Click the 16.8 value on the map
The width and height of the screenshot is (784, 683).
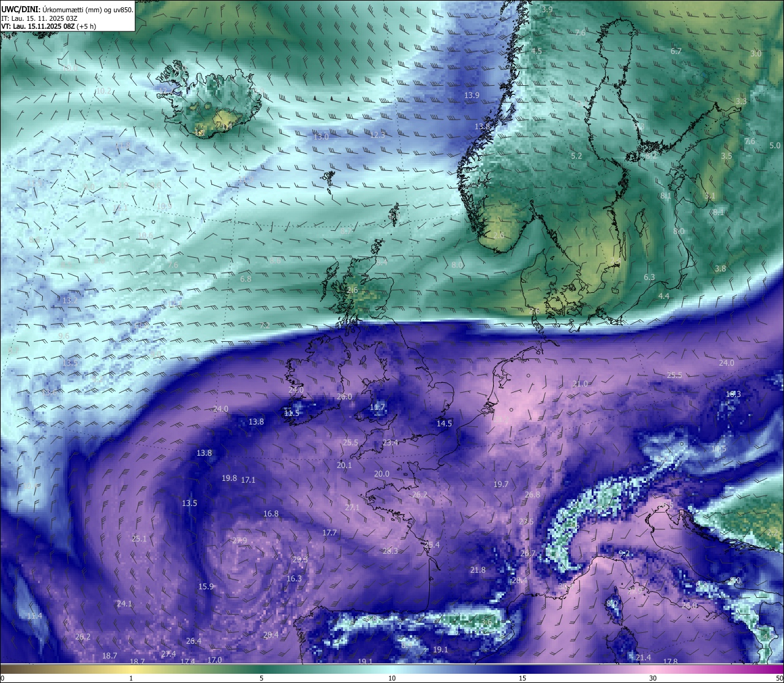pos(271,513)
